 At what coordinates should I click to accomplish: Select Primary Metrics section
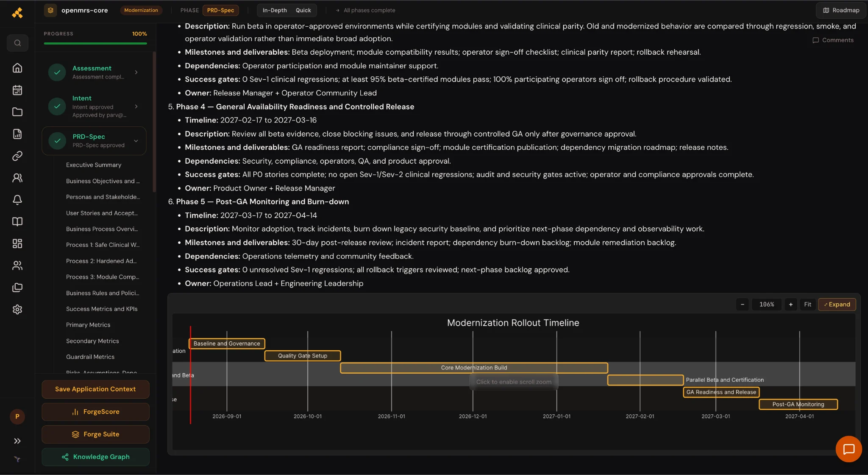pyautogui.click(x=88, y=325)
